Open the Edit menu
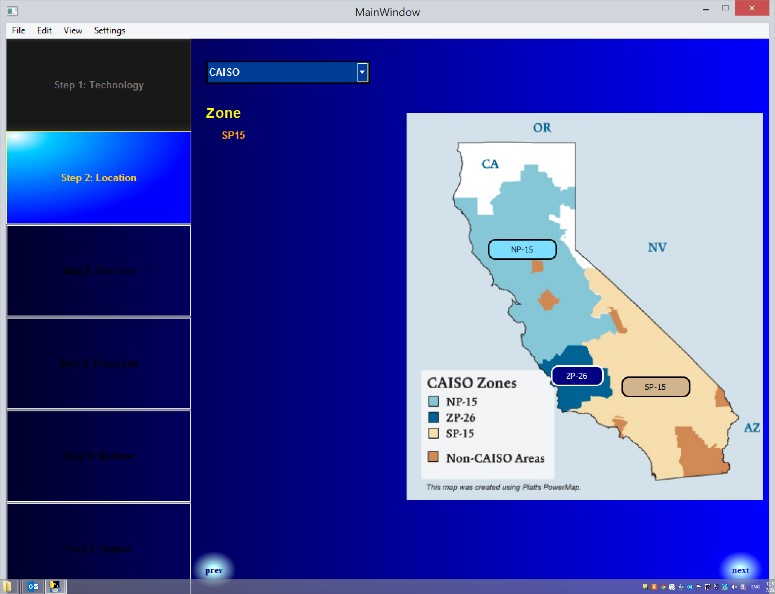 click(x=45, y=30)
